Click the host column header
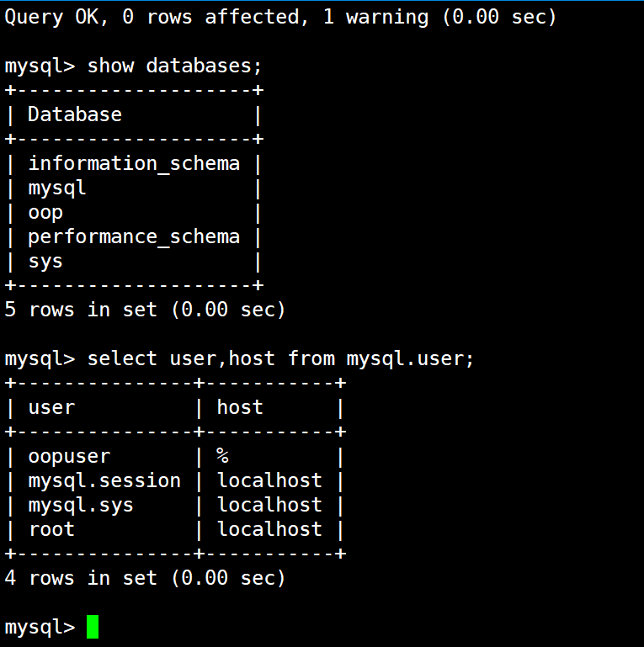This screenshot has height=647, width=644. coord(240,407)
